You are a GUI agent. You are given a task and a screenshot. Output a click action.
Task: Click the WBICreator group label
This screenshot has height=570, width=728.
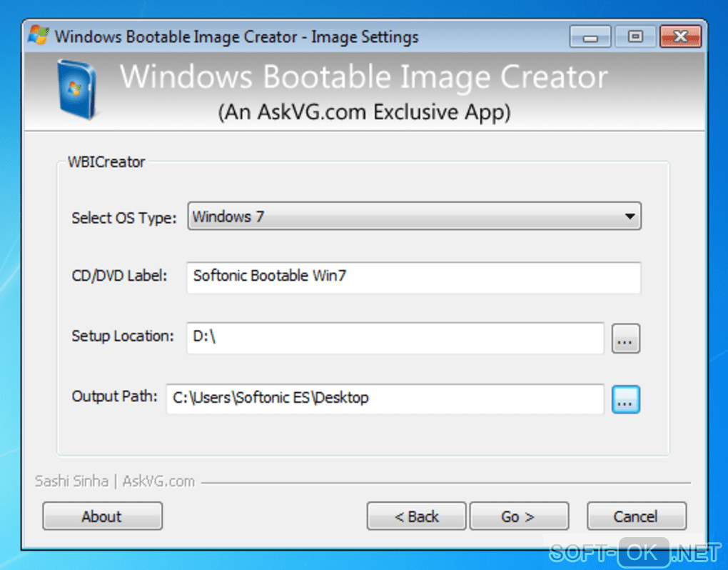[x=106, y=161]
